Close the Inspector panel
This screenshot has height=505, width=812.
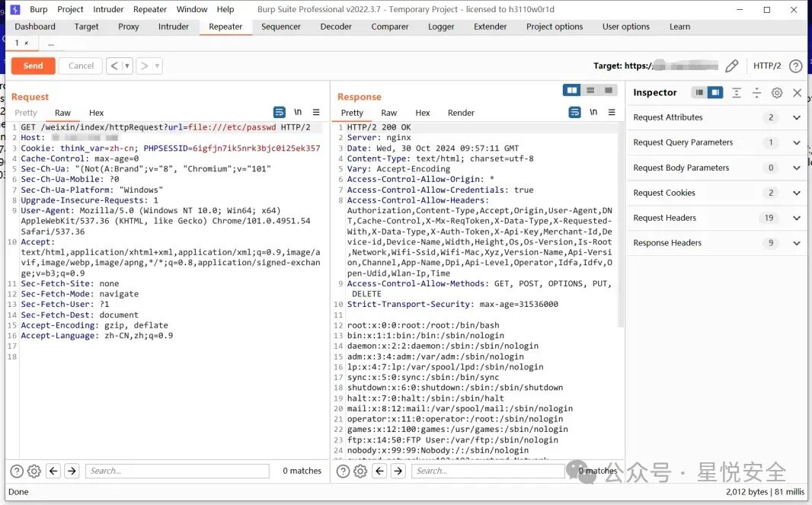click(x=797, y=93)
